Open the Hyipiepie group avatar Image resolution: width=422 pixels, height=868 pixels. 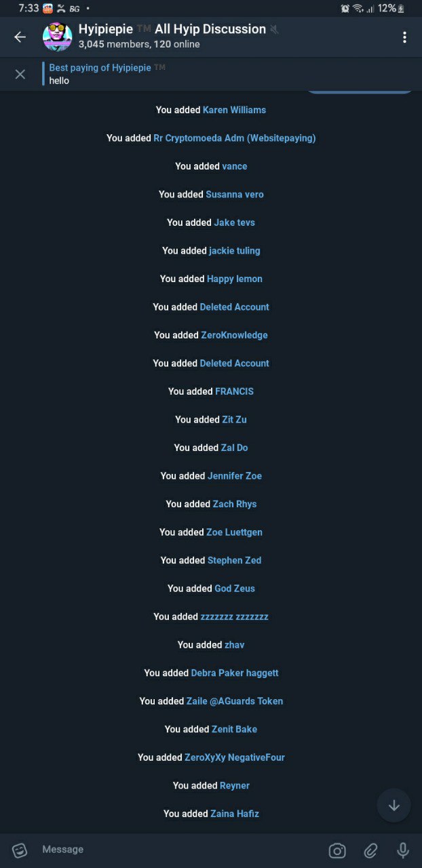(x=57, y=37)
